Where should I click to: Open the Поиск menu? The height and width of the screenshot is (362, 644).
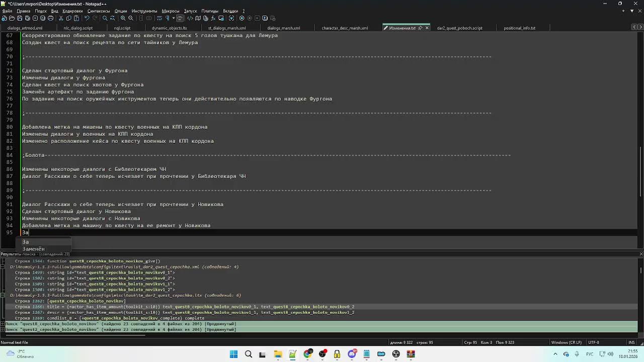click(41, 11)
